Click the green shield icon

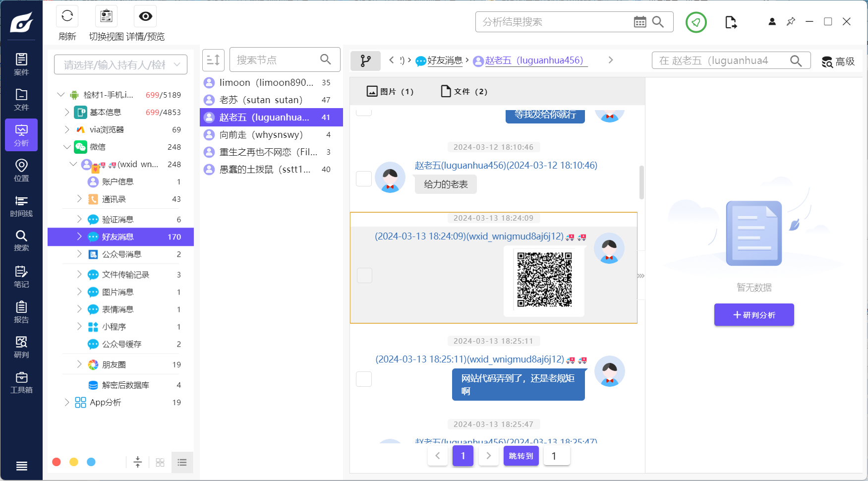pos(696,22)
